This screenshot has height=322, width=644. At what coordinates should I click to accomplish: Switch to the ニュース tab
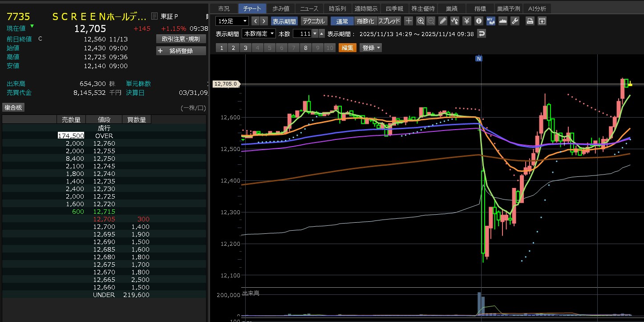pos(309,8)
